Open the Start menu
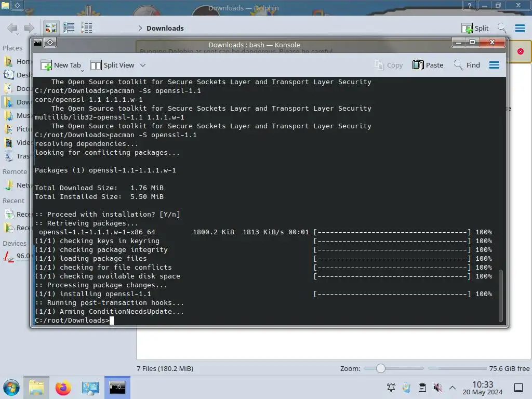 point(11,388)
